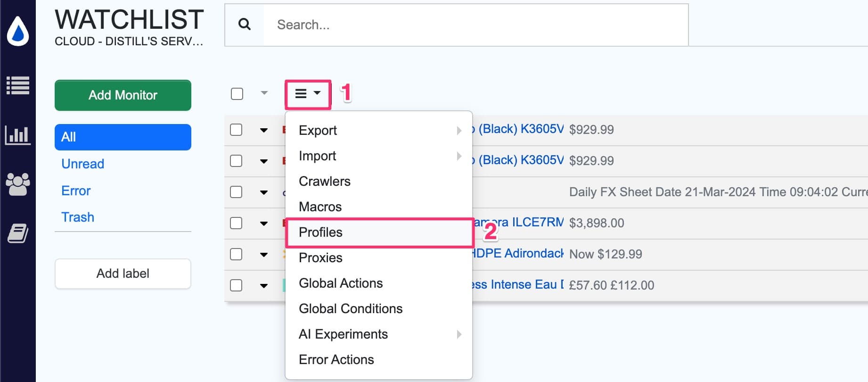The height and width of the screenshot is (382, 868).
Task: Open the Watchlist list icon in sidebar
Action: [18, 86]
